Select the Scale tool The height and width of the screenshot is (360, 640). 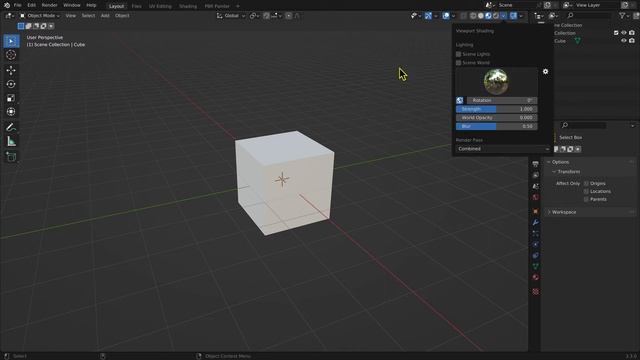tap(11, 98)
